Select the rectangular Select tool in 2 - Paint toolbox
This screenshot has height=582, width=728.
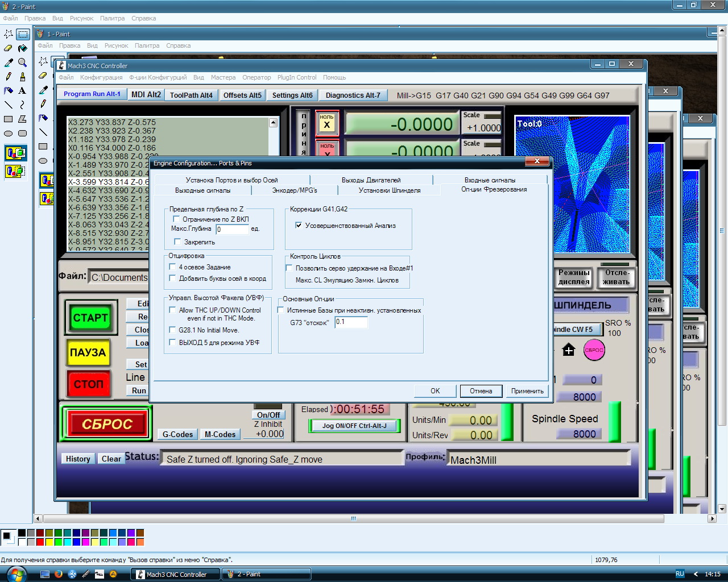click(x=22, y=34)
